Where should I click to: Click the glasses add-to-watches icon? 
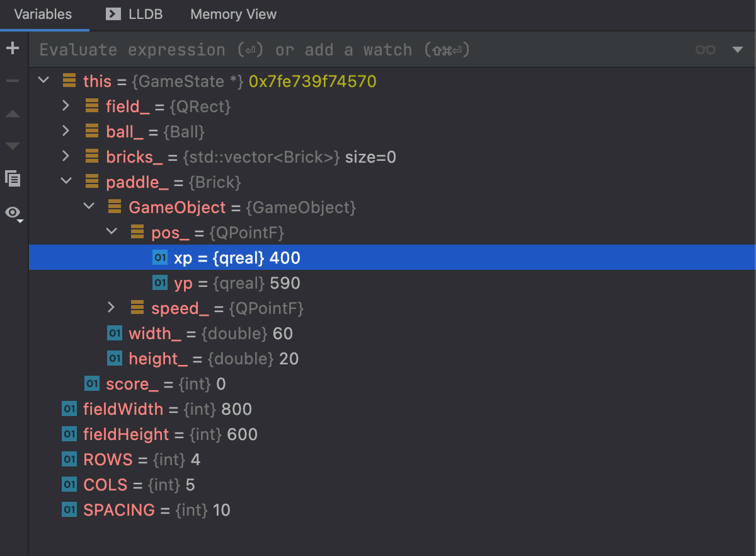(x=705, y=50)
